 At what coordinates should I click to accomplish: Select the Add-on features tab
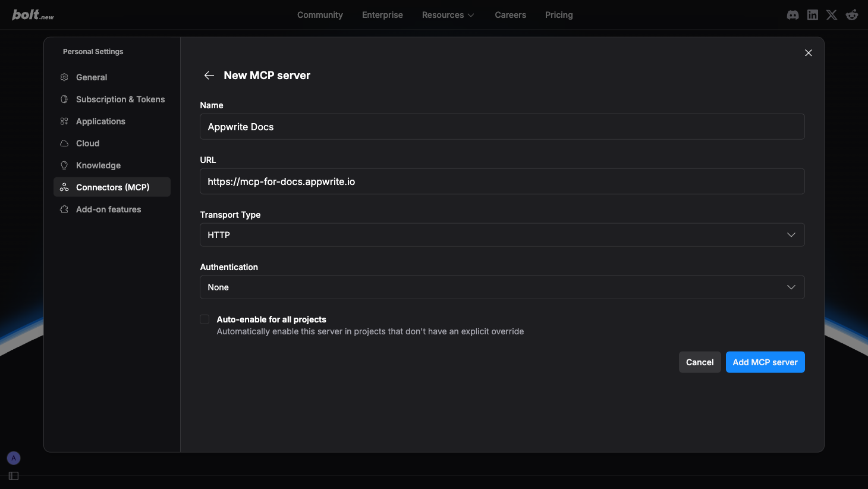click(108, 209)
